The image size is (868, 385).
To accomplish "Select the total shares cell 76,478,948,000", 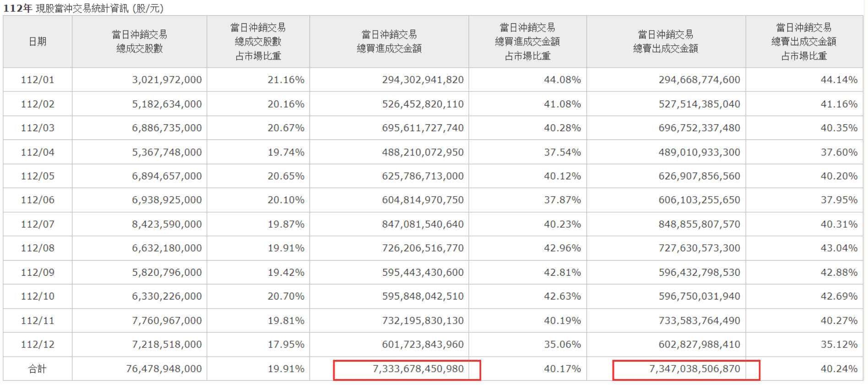I will pyautogui.click(x=164, y=369).
